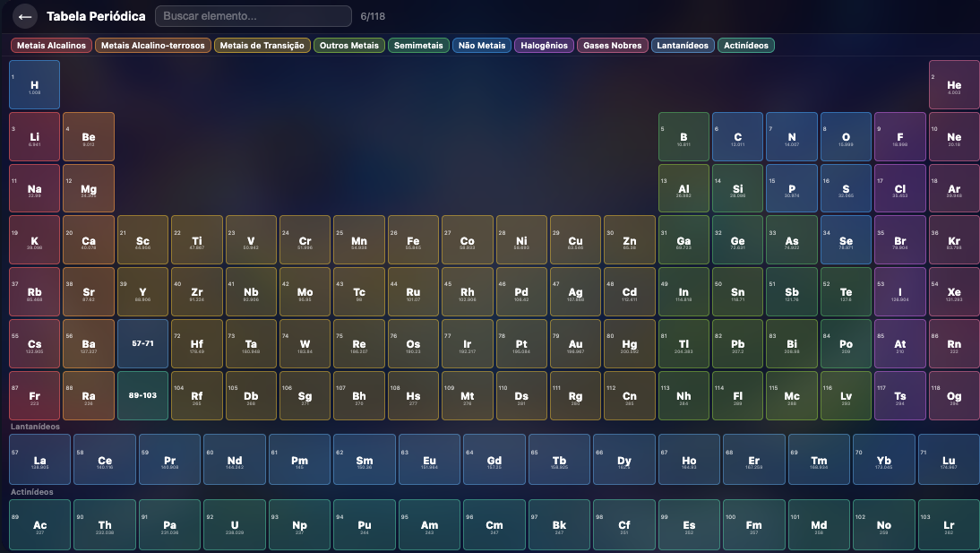Click the Carbon (C) element
This screenshot has width=980, height=553.
[x=737, y=137]
